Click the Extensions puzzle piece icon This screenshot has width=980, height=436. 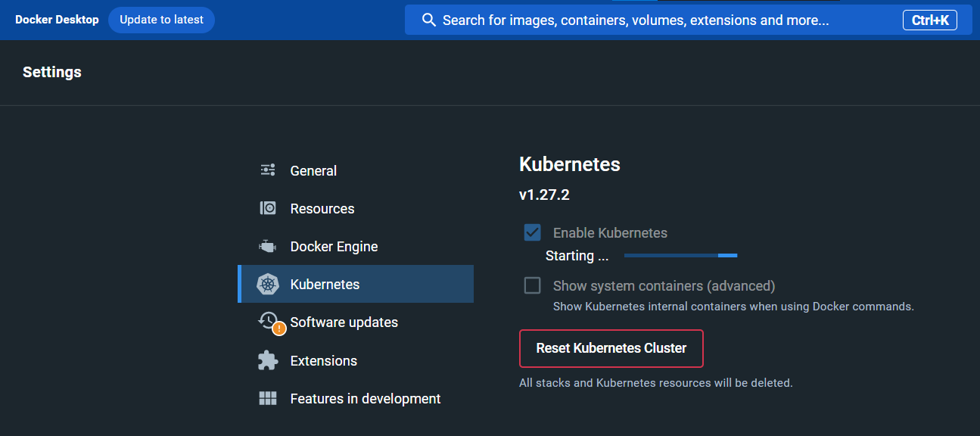coord(268,360)
